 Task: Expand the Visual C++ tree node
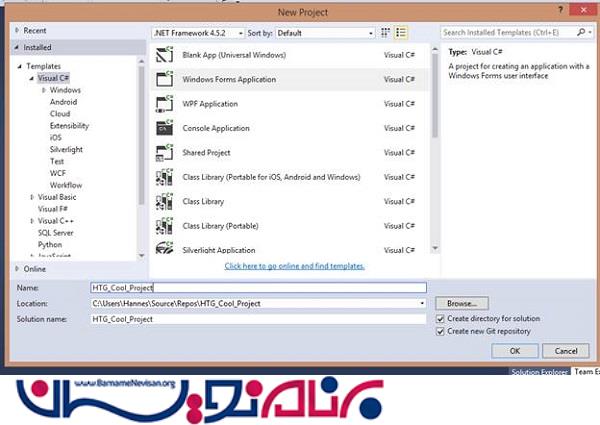click(x=32, y=221)
